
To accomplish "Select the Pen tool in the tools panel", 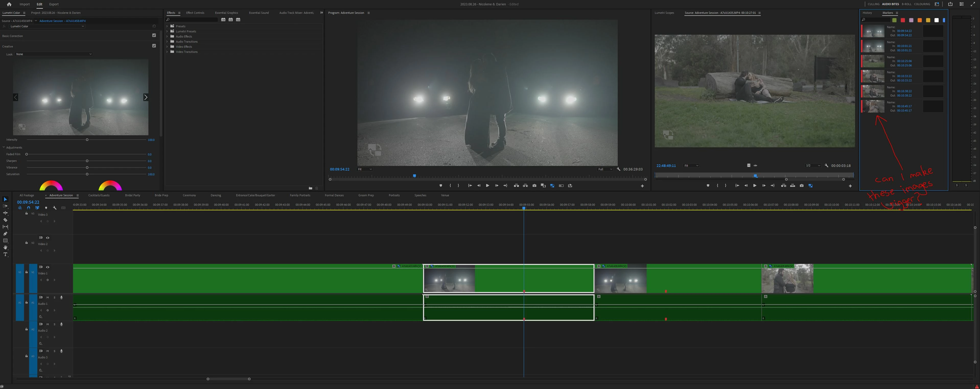I will [5, 234].
